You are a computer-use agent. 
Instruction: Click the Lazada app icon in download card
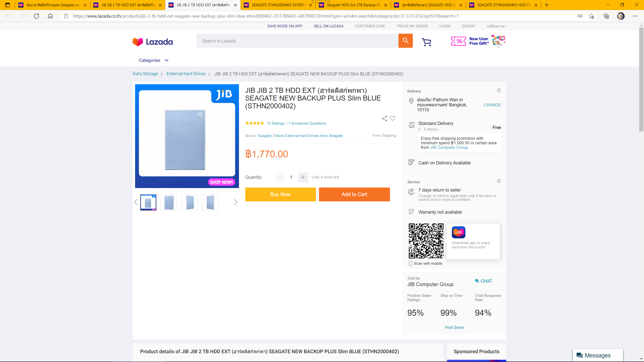pos(458,232)
